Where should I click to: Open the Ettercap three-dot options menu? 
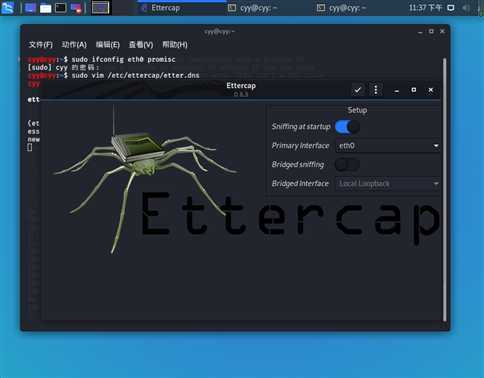[x=376, y=90]
